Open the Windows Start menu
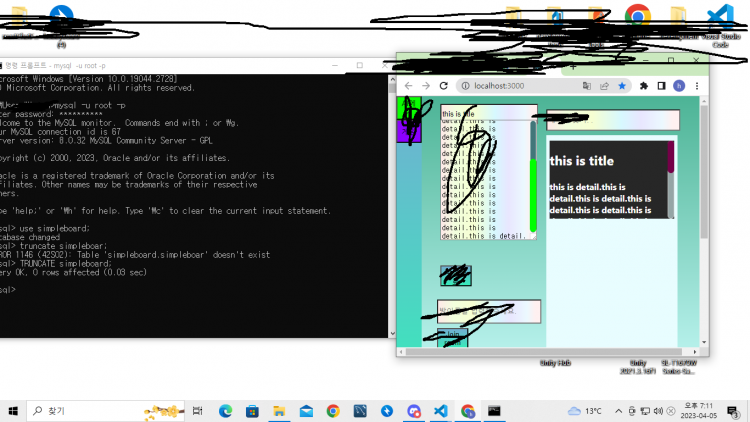750x422 pixels. (15, 411)
